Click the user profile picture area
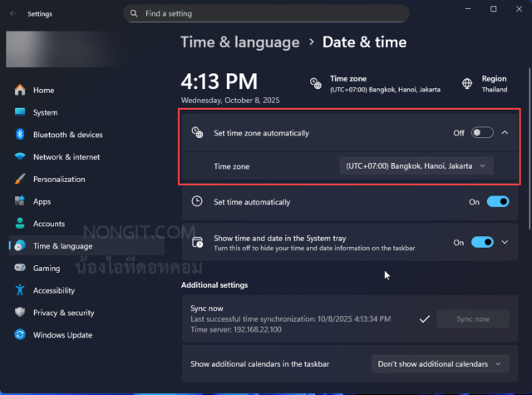 (x=66, y=49)
